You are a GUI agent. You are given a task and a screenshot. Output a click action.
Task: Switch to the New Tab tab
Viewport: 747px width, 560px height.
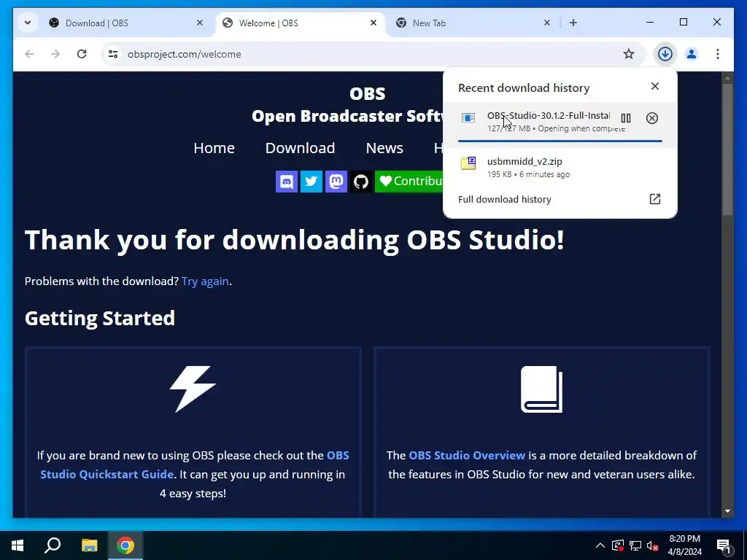click(473, 23)
